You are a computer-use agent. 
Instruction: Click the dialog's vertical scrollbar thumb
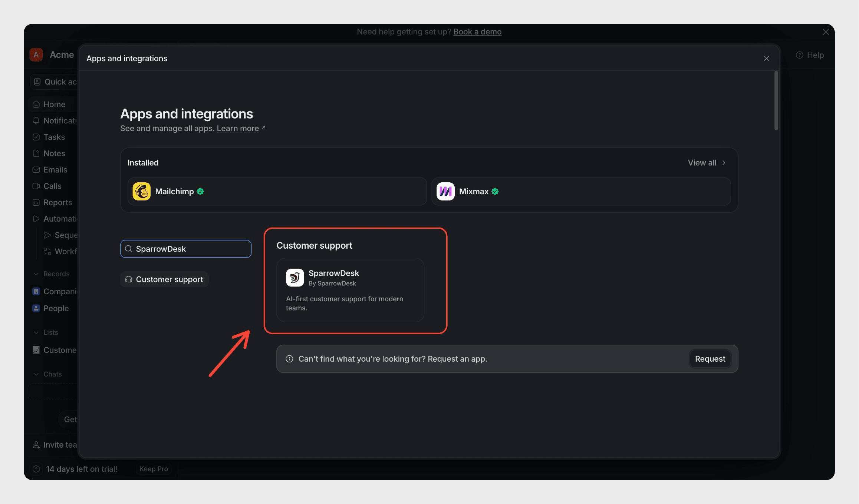(776, 101)
